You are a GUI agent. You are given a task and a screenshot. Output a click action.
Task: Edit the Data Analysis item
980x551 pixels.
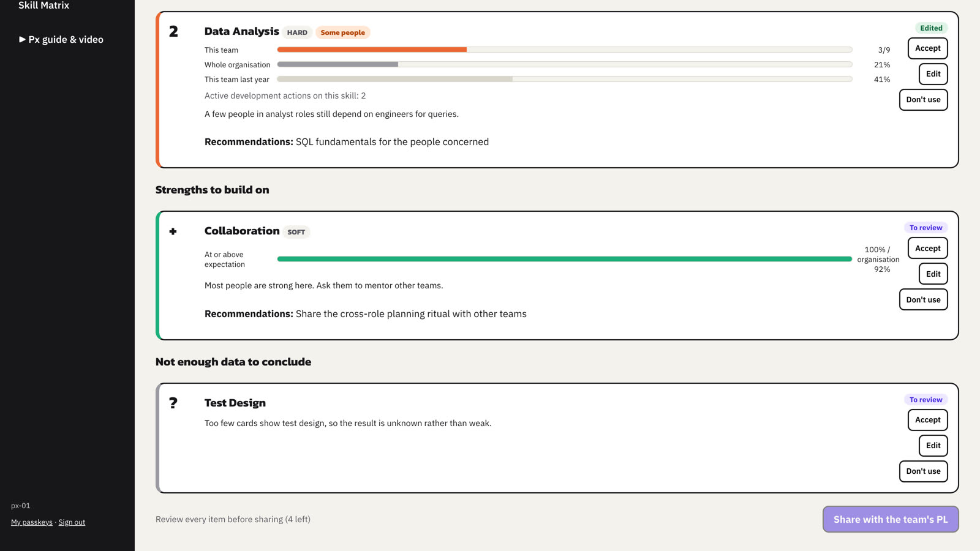coord(933,74)
